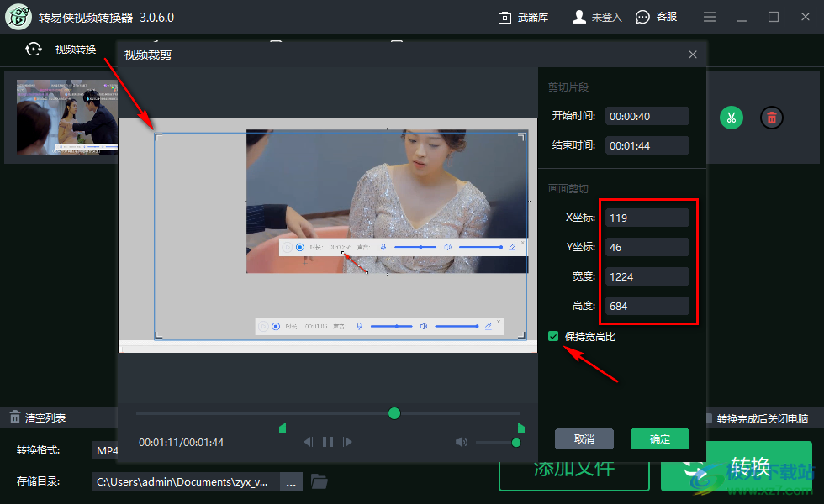
Task: Click the 添加文件 button
Action: (574, 475)
